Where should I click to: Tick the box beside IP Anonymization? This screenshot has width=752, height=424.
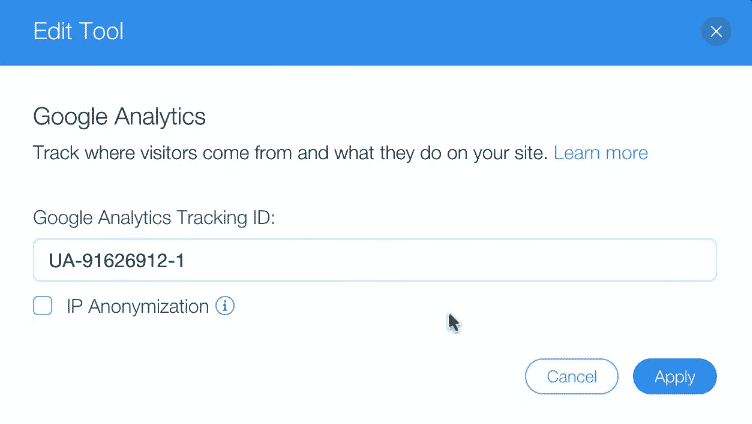(43, 306)
